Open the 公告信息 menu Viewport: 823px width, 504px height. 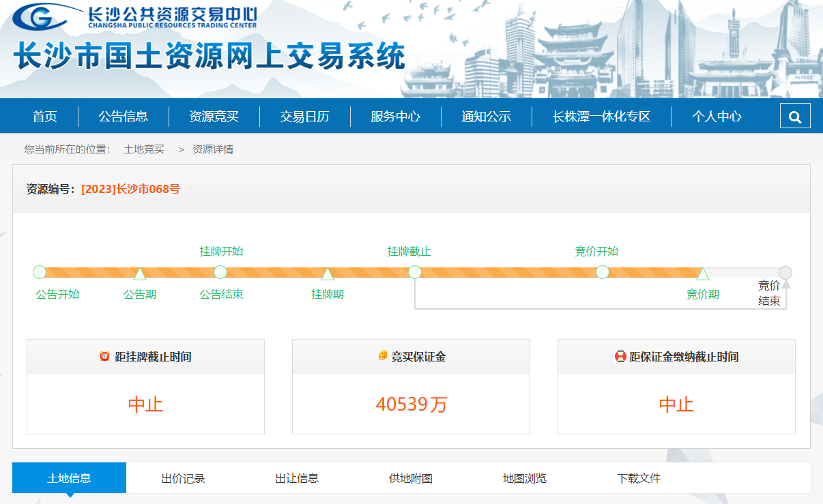click(x=124, y=117)
